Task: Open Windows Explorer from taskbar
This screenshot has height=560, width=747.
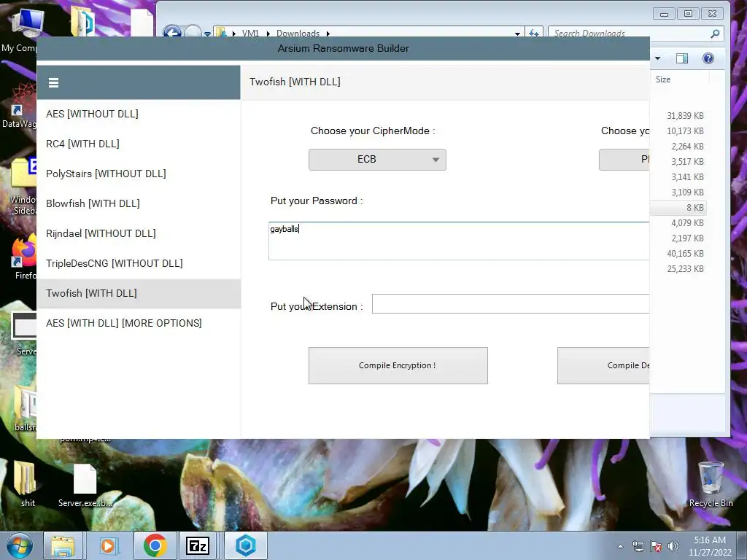Action: pyautogui.click(x=63, y=545)
